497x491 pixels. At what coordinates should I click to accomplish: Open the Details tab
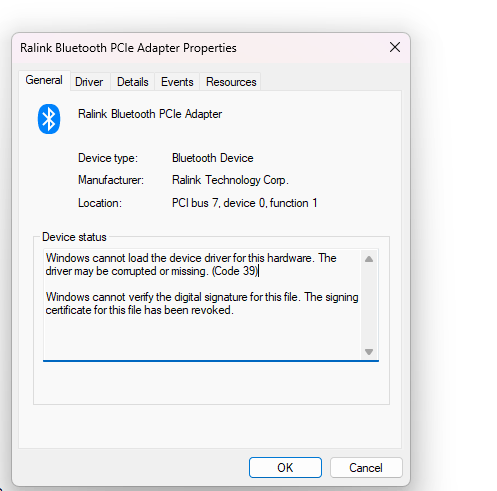(133, 82)
